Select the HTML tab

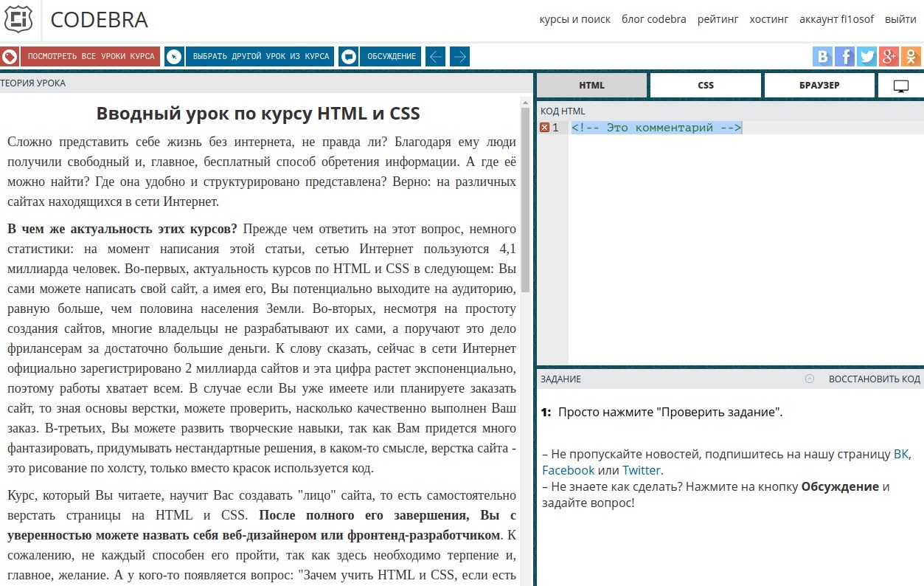point(591,86)
